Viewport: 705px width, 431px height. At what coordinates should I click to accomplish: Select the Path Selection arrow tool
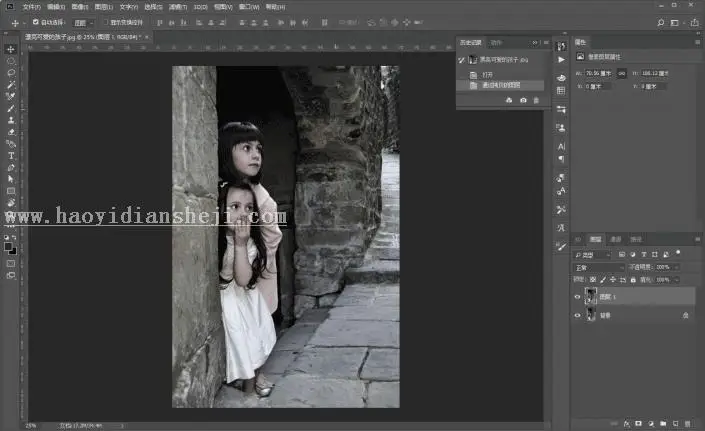[11, 179]
